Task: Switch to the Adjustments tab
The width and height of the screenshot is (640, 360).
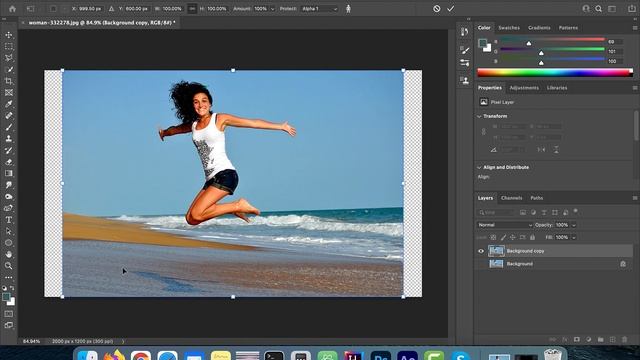Action: pos(524,88)
